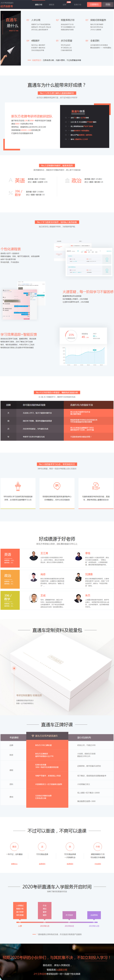
Task: Click teacher 王诚's portrait
Action: point(34,599)
